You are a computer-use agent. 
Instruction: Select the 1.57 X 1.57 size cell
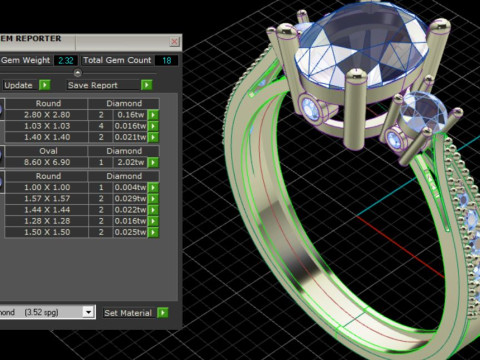(47, 199)
